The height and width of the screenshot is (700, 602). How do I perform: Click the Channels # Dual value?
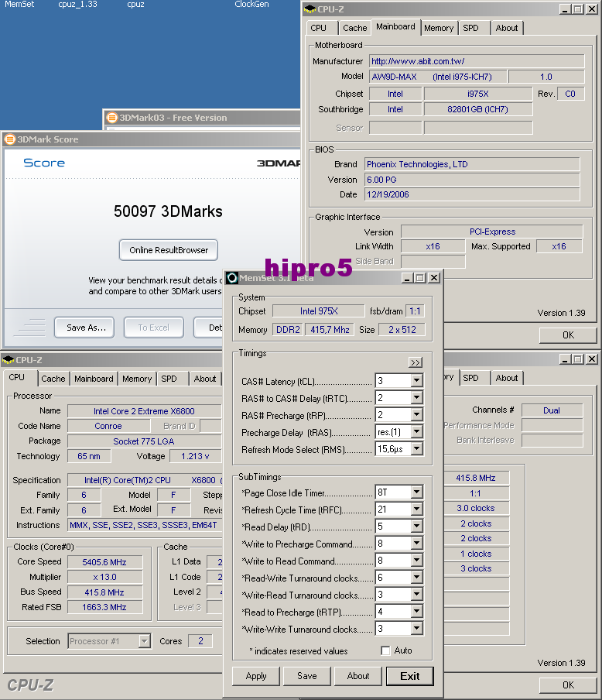click(x=552, y=410)
